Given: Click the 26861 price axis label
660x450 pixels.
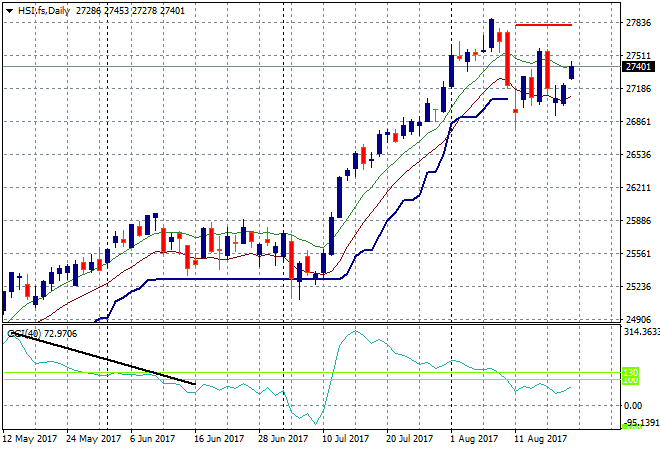Looking at the screenshot, I should point(639,122).
